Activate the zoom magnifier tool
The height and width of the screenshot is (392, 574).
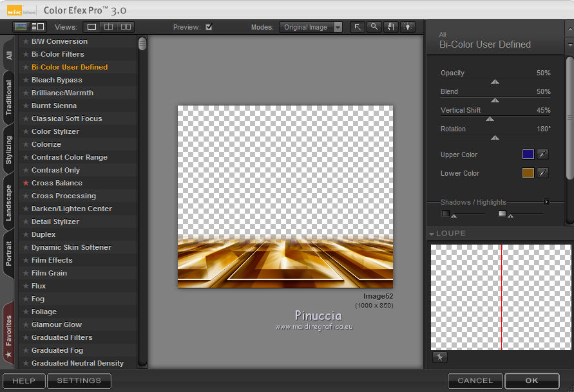[374, 27]
